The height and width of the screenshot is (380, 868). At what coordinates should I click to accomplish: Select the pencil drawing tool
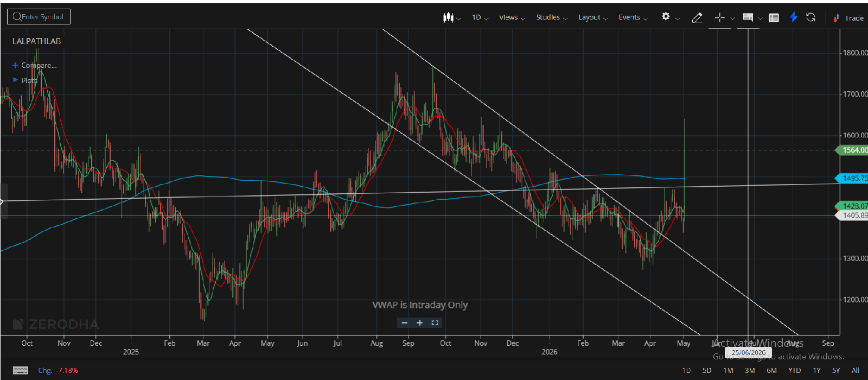697,17
